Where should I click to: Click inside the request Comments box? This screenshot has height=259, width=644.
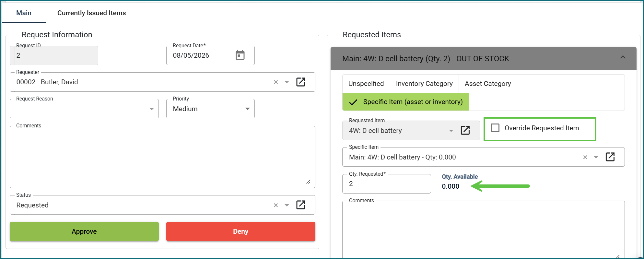pyautogui.click(x=162, y=157)
